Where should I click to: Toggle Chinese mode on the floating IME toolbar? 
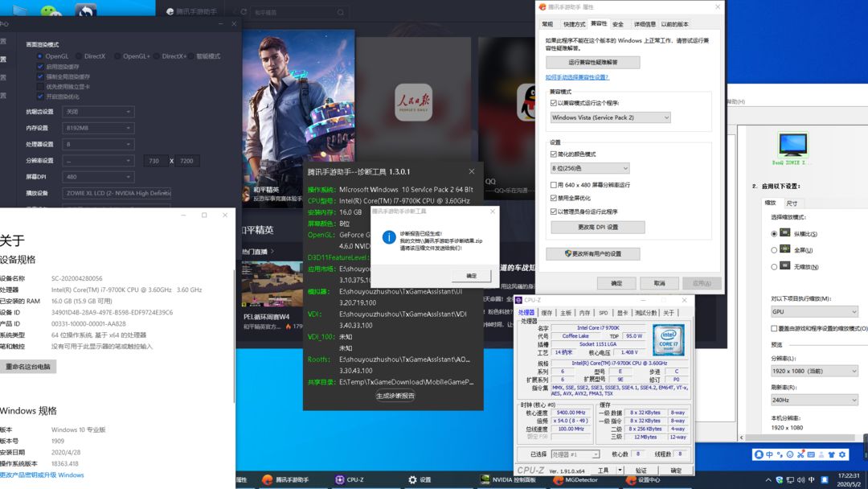(769, 454)
